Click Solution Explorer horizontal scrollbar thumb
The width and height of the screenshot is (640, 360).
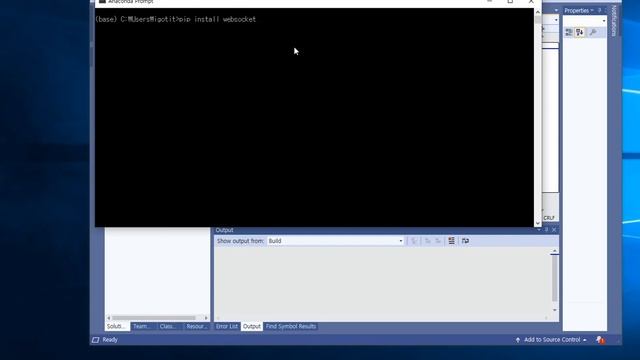point(154,318)
